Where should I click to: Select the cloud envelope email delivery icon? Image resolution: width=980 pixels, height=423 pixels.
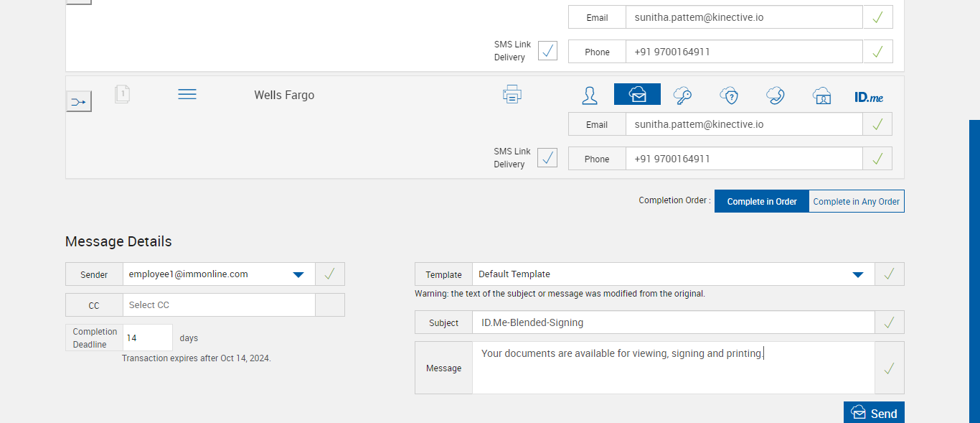point(637,94)
